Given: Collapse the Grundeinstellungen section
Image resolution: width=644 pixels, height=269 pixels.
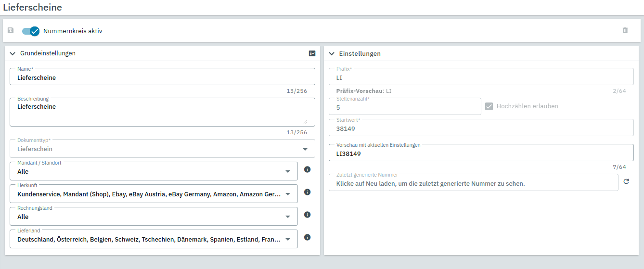Looking at the screenshot, I should coord(13,53).
